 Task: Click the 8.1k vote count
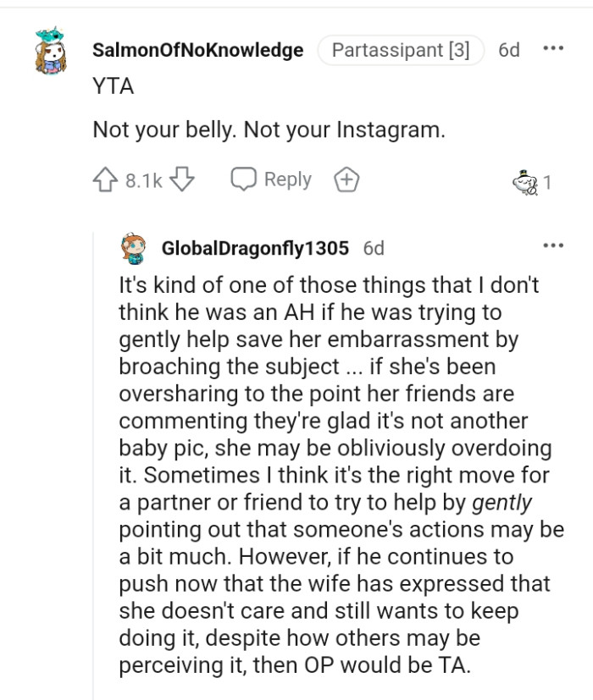coord(142,179)
